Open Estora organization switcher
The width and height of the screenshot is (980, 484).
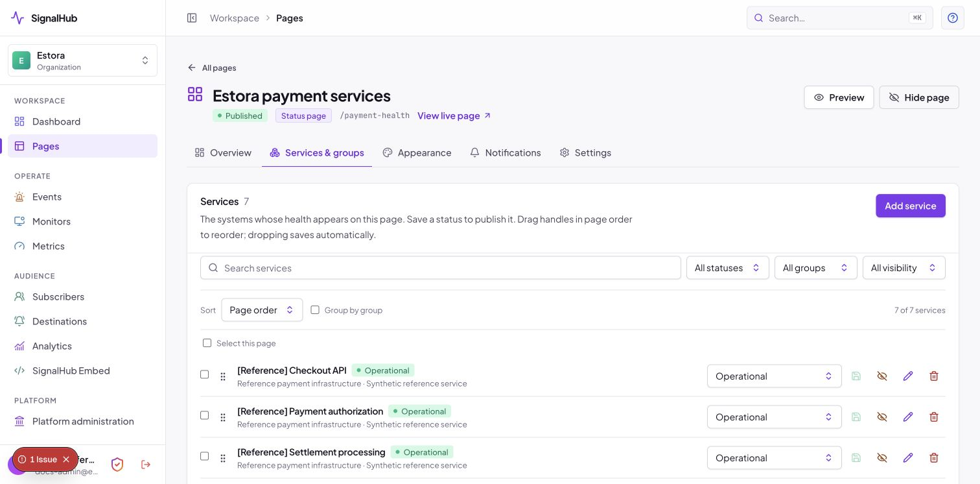coord(82,60)
